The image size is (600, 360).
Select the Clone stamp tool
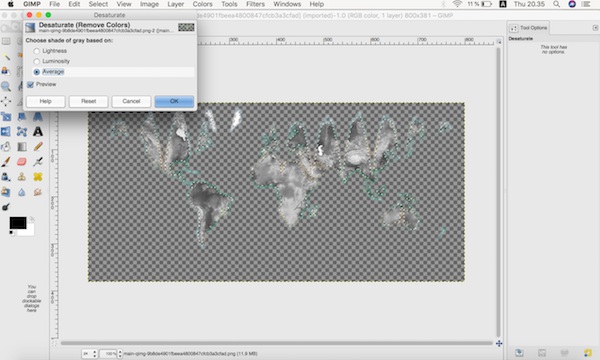22,177
